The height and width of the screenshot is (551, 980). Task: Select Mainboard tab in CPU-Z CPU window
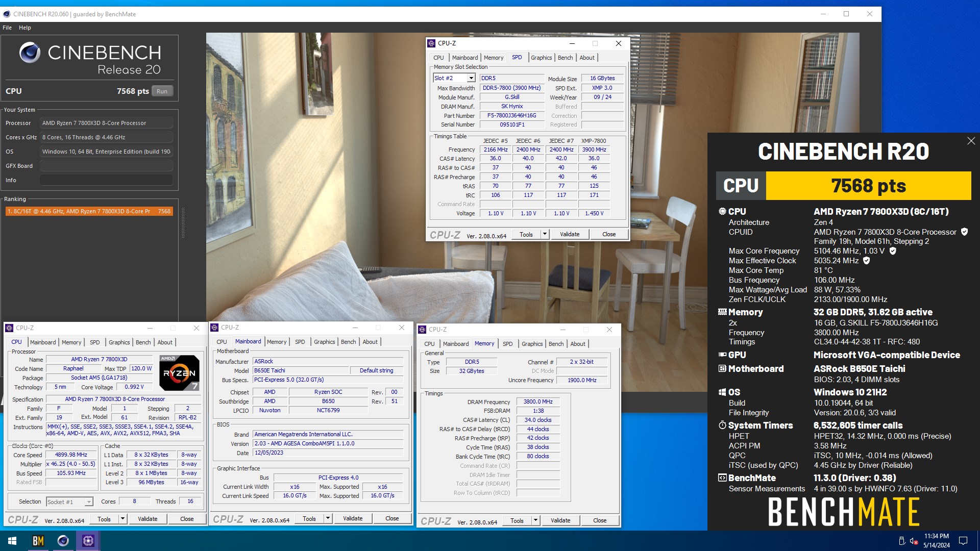[43, 342]
